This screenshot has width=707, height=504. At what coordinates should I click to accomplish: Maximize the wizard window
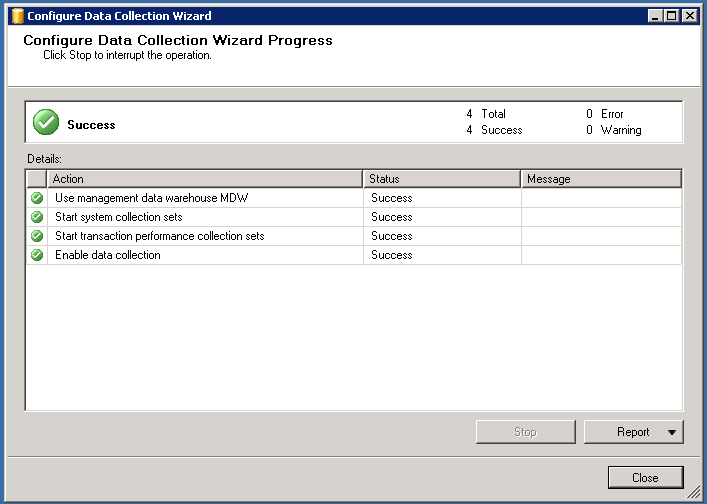[x=671, y=16]
